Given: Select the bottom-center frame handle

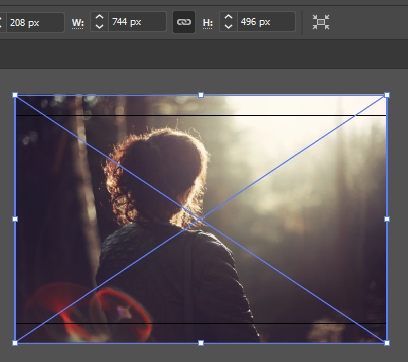Looking at the screenshot, I should (201, 343).
